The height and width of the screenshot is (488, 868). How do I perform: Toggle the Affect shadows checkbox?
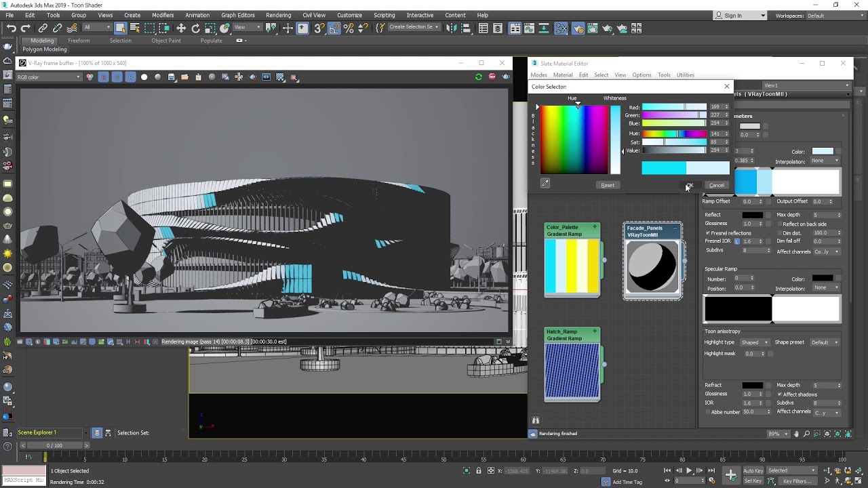click(780, 394)
